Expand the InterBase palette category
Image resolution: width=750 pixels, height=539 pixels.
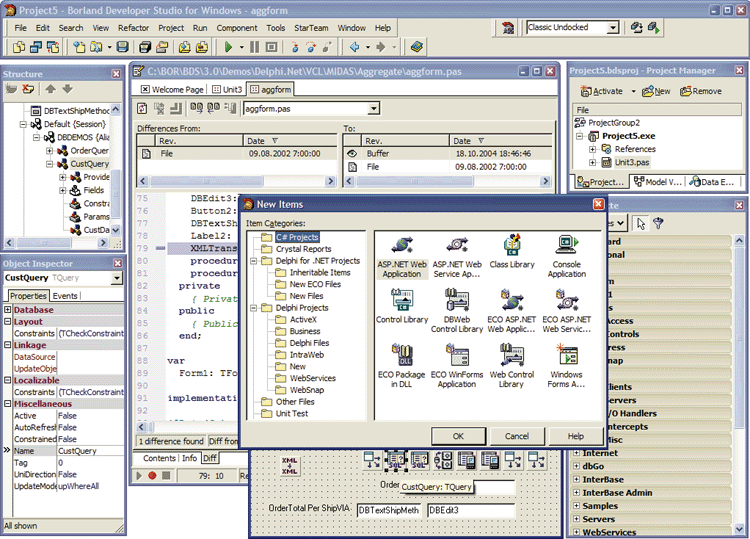[576, 479]
